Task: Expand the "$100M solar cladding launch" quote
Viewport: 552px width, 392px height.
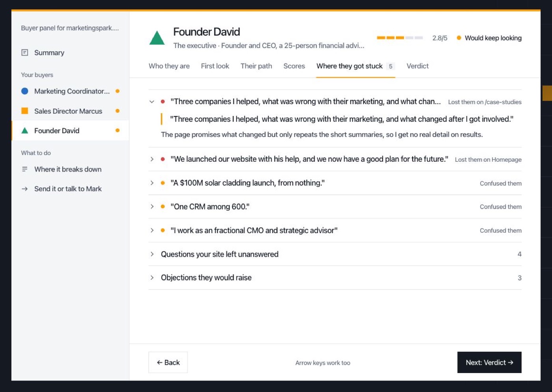Action: (152, 183)
